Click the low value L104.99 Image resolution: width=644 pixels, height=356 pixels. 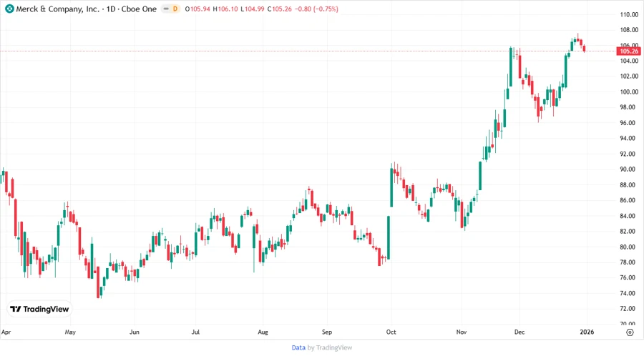(252, 9)
